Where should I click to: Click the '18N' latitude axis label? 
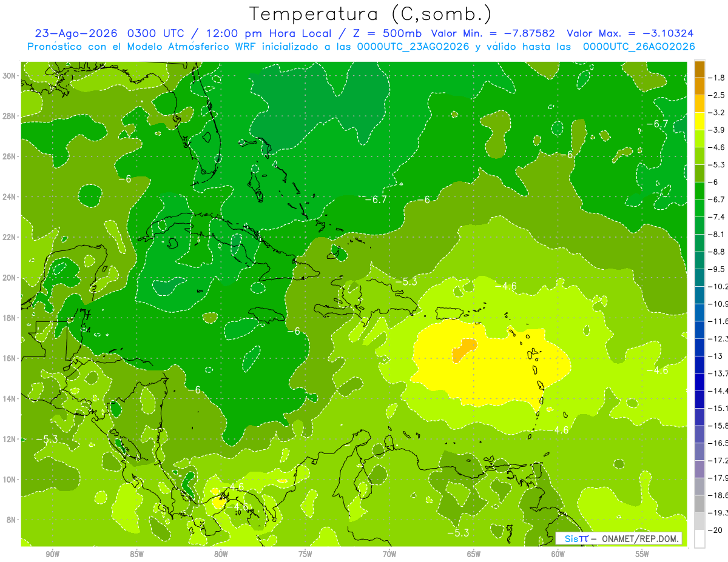[x=10, y=318]
